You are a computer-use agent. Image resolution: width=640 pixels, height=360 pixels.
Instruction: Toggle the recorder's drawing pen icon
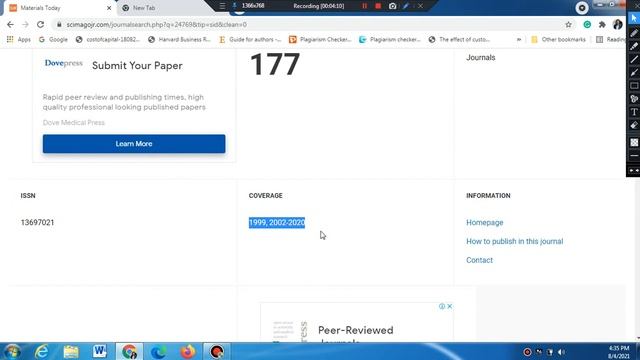pyautogui.click(x=406, y=6)
